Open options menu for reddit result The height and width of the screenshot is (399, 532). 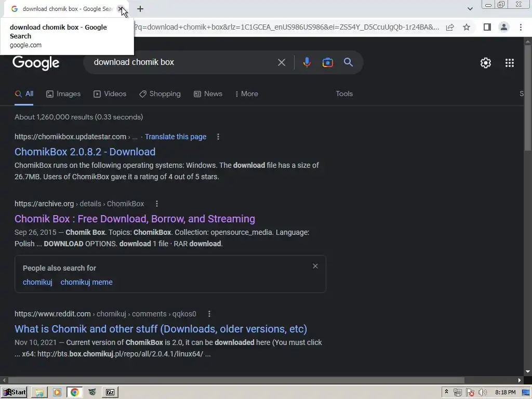tap(209, 314)
